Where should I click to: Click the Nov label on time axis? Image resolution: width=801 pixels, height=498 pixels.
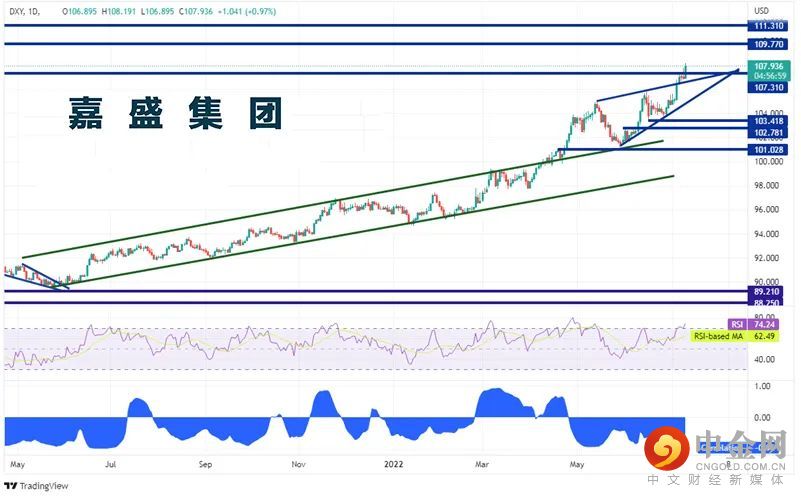click(298, 464)
